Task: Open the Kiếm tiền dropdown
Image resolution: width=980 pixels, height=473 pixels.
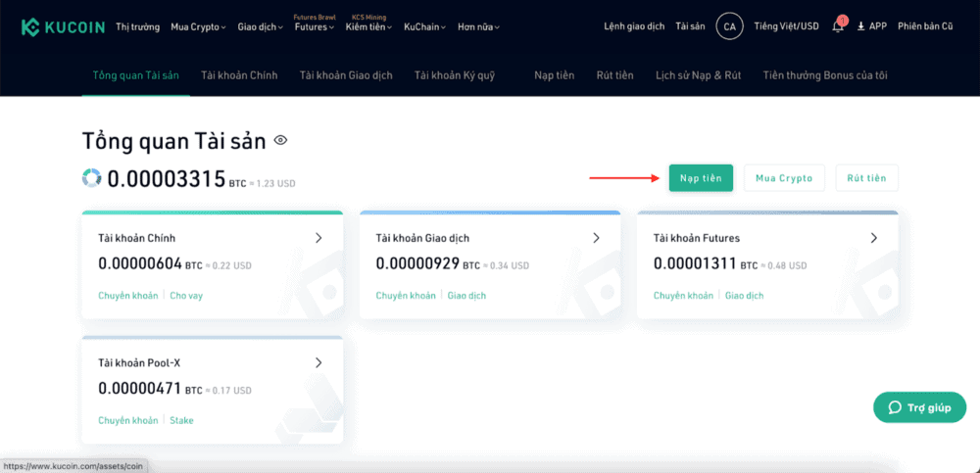Action: coord(368,26)
